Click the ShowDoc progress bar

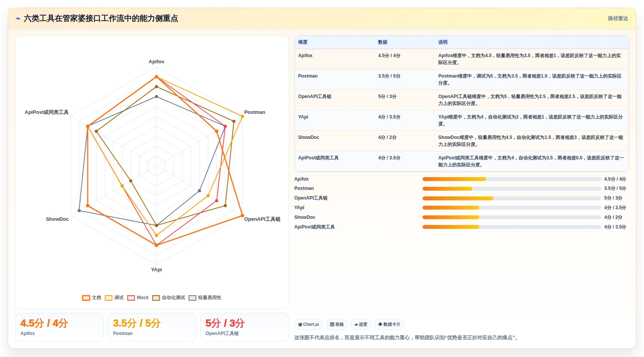point(512,217)
